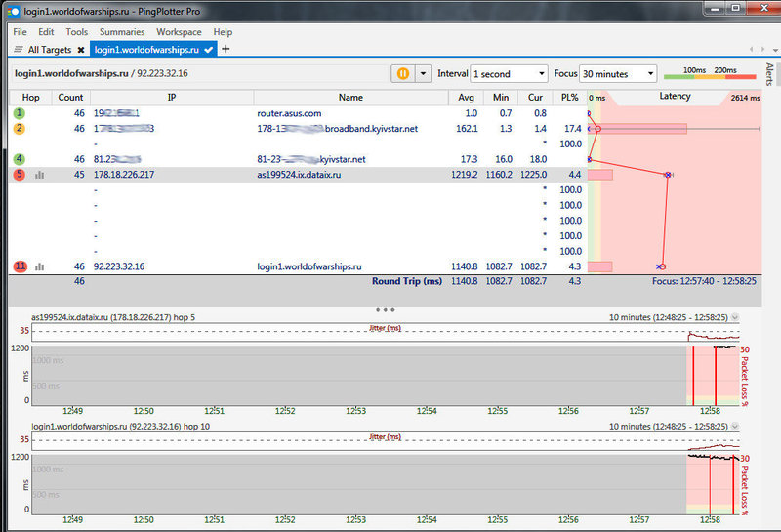Click the All Targets list icon
This screenshot has width=781, height=532.
tap(19, 50)
